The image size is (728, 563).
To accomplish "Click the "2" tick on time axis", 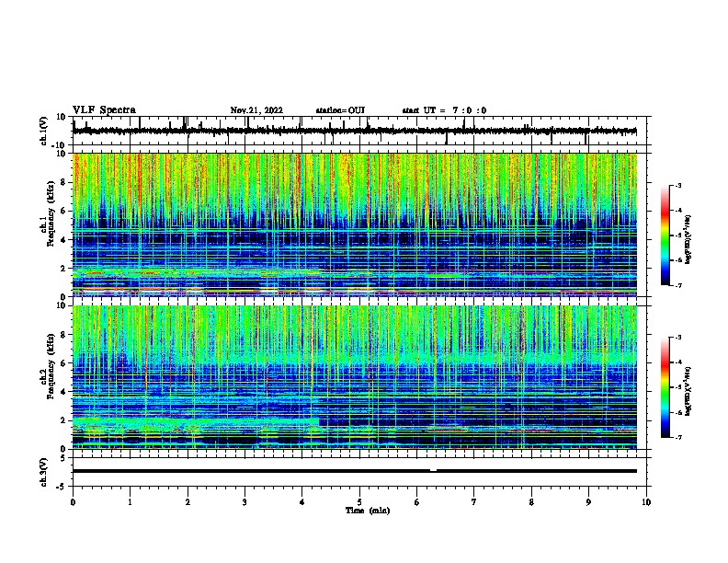I will coord(188,502).
